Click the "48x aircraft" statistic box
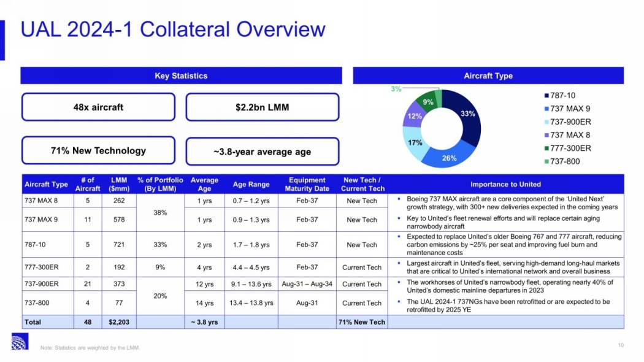The width and height of the screenshot is (644, 362). 98,107
